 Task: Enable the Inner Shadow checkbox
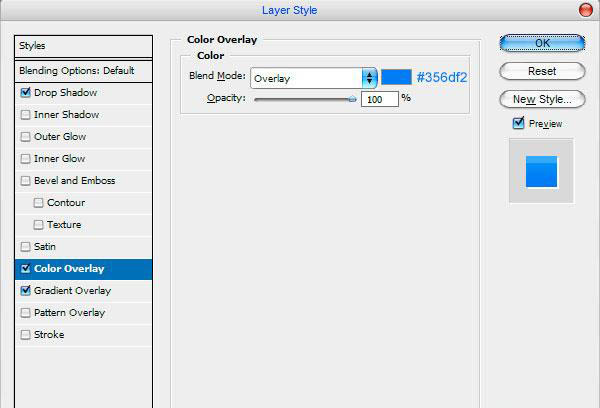pos(25,115)
